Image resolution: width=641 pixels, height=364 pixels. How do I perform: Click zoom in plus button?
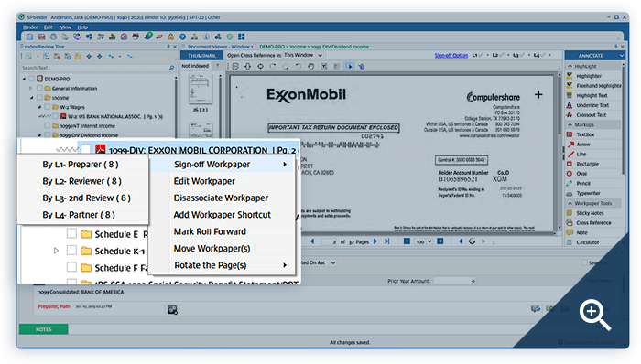(x=440, y=241)
